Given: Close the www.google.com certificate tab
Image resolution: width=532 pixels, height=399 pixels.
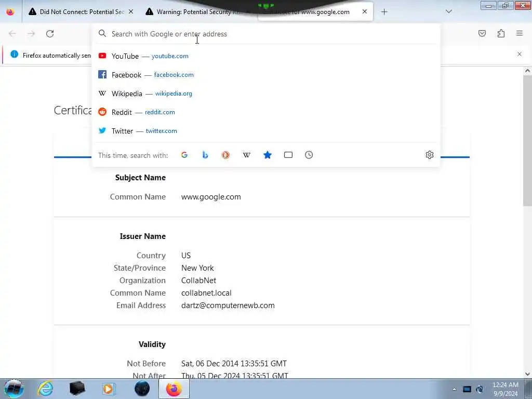Looking at the screenshot, I should [365, 12].
